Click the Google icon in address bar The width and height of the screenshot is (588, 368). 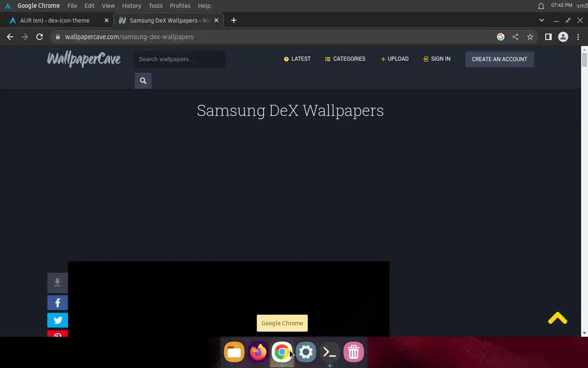point(501,37)
